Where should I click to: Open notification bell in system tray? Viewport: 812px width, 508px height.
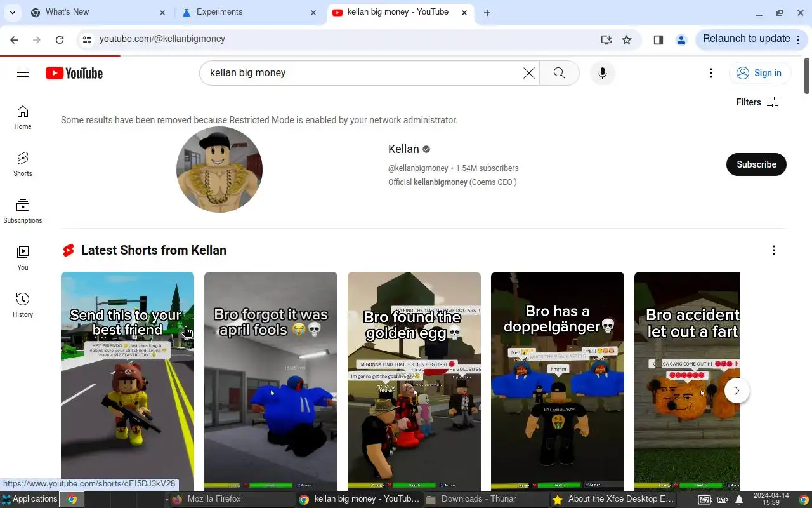[739, 500]
